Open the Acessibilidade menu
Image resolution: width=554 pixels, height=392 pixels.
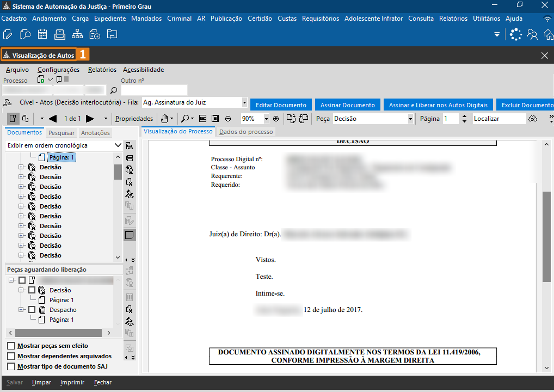pos(144,70)
